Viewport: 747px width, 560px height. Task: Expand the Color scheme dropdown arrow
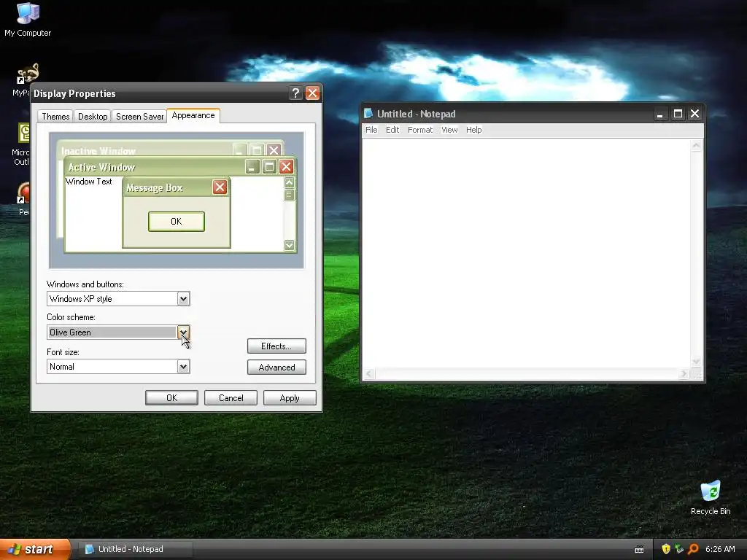pyautogui.click(x=183, y=332)
